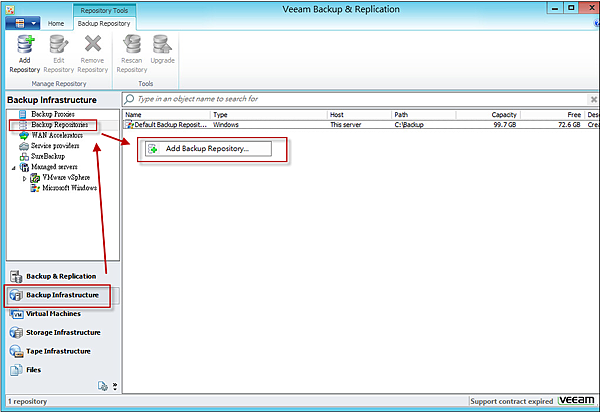The width and height of the screenshot is (600, 412).
Task: Click Support contract expired status text
Action: [512, 401]
